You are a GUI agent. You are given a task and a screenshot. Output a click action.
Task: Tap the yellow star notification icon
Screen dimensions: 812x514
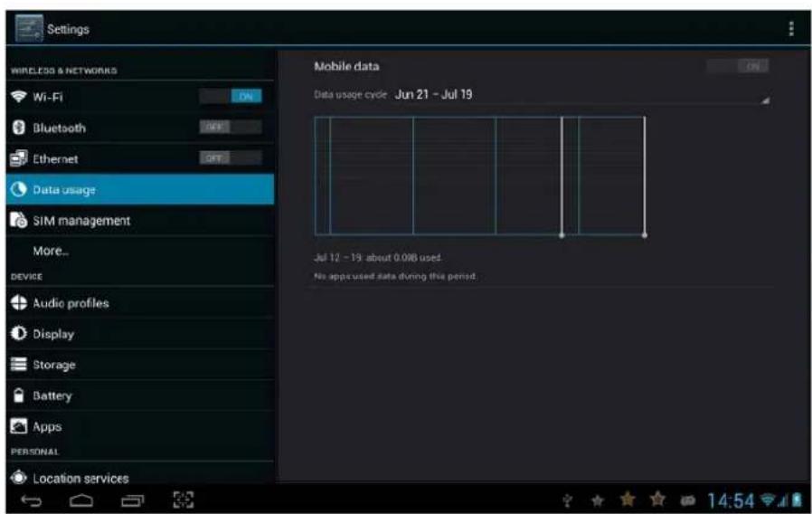[628, 500]
